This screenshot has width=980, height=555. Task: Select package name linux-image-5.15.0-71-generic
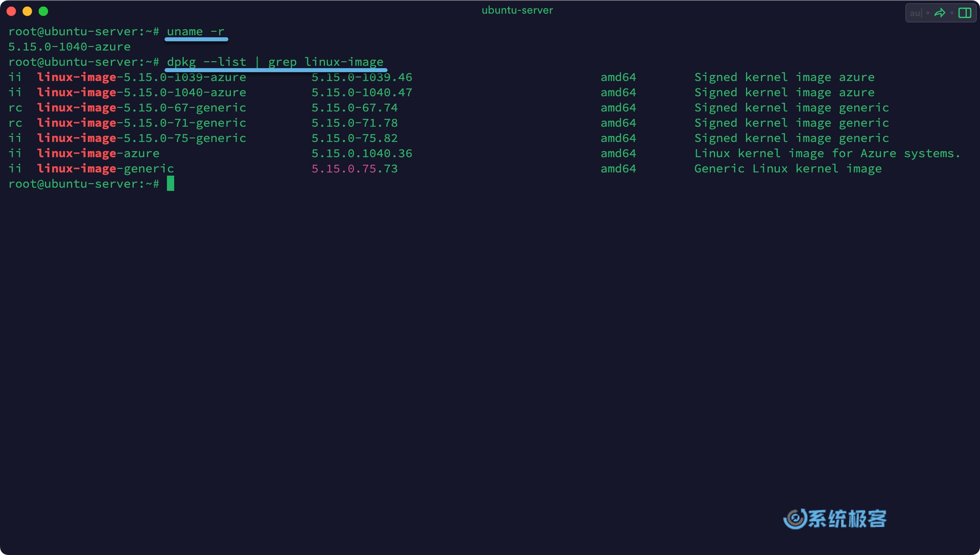[x=142, y=123]
